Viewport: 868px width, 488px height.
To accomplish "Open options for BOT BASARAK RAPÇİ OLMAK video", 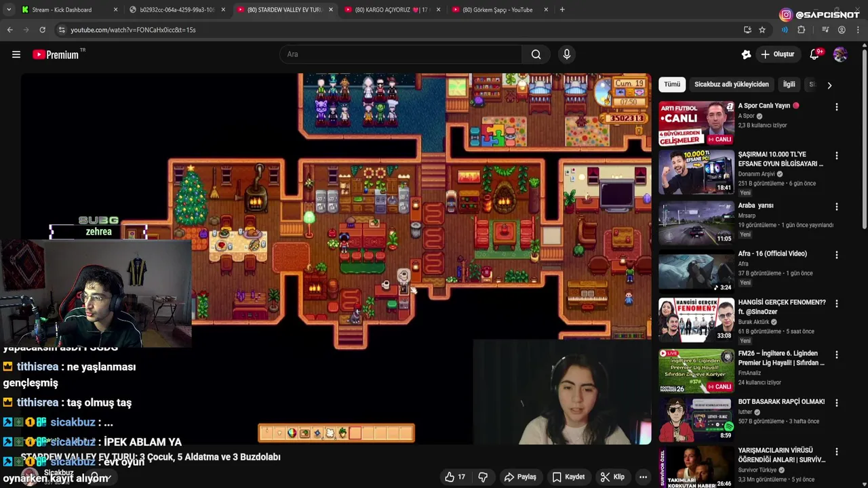I will click(836, 403).
